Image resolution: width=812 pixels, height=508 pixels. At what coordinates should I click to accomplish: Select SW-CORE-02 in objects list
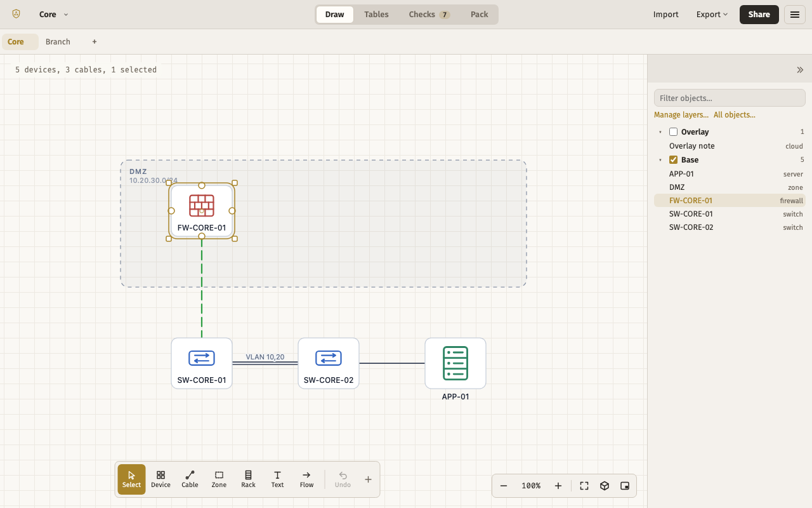[x=730, y=227]
